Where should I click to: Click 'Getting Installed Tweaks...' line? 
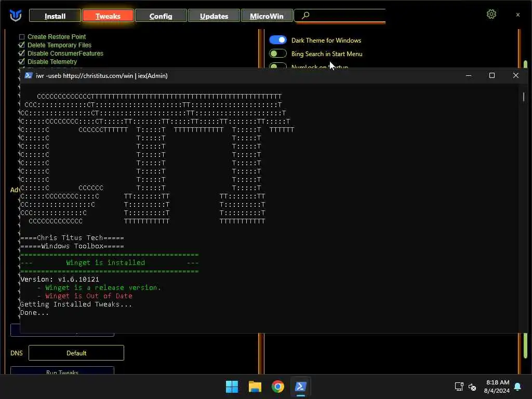[76, 304]
